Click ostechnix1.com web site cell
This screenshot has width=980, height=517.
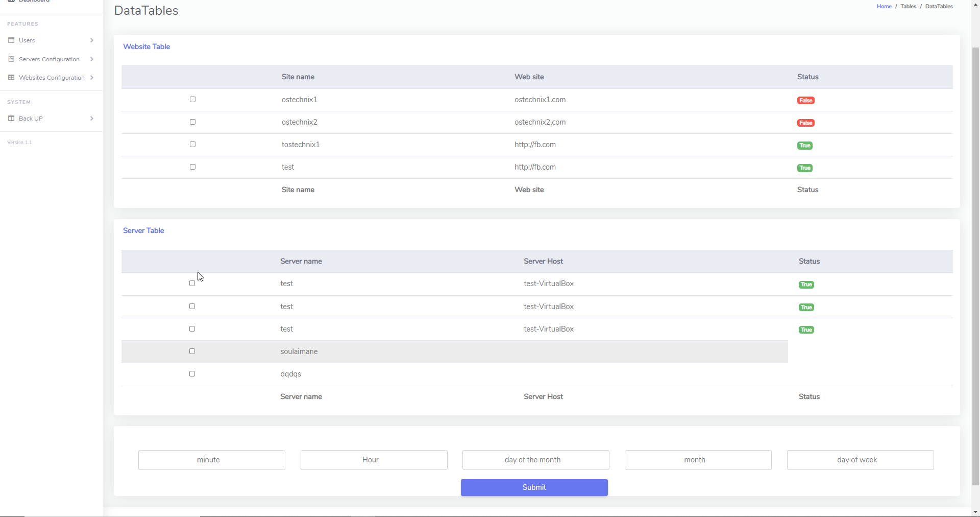click(x=540, y=100)
